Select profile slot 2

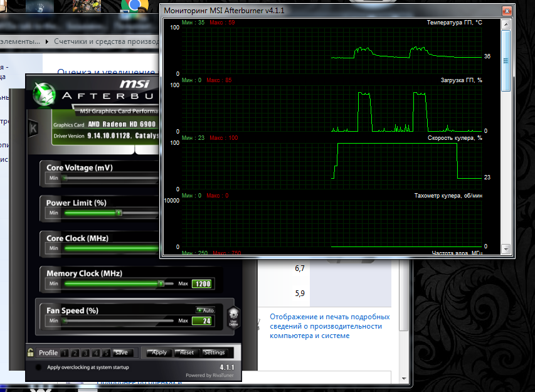(75, 352)
